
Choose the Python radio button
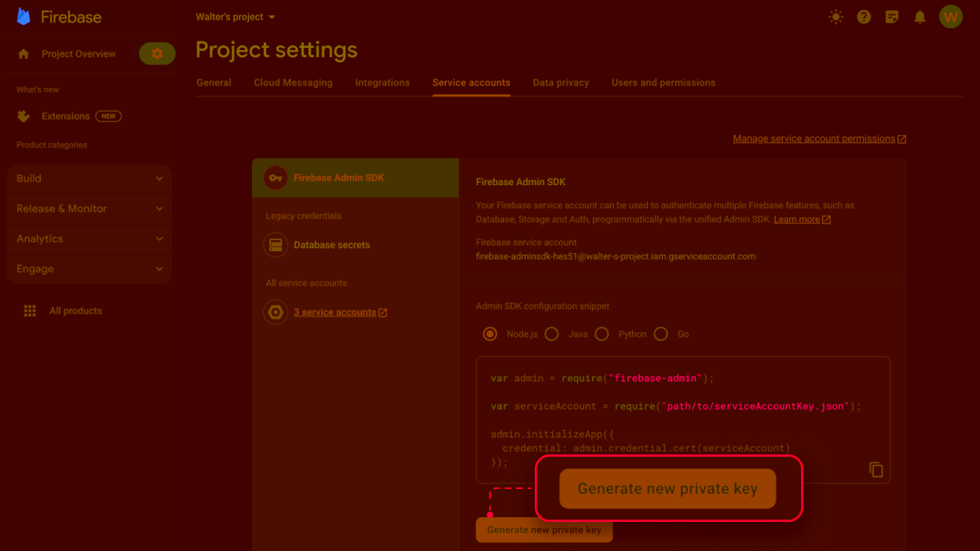pyautogui.click(x=602, y=334)
